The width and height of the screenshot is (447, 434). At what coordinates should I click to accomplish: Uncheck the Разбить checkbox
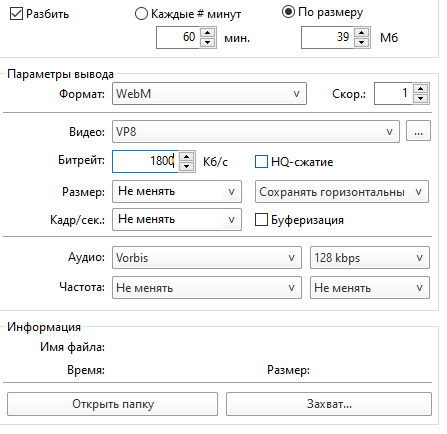coord(16,14)
